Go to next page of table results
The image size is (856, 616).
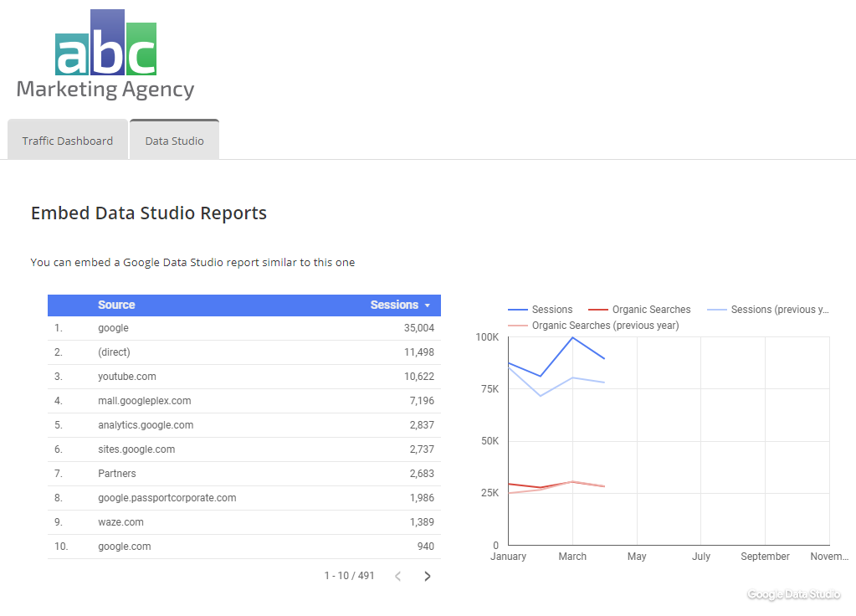[x=428, y=576]
